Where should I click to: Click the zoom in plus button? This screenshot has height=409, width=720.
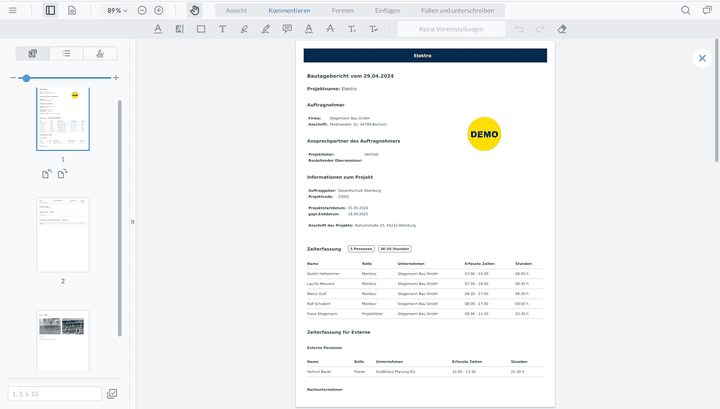point(158,10)
